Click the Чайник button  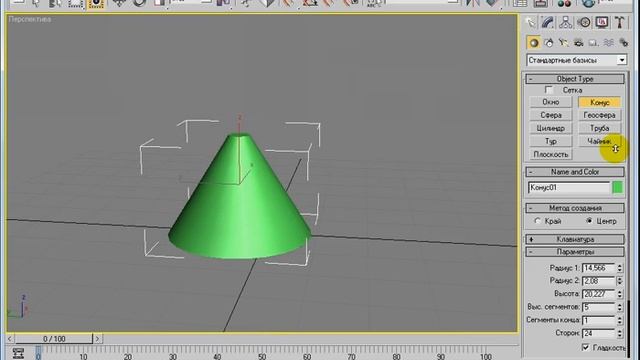coord(599,141)
